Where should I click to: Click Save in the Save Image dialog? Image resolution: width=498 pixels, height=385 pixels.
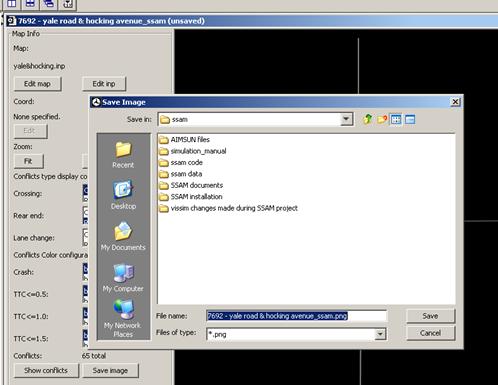tap(430, 316)
